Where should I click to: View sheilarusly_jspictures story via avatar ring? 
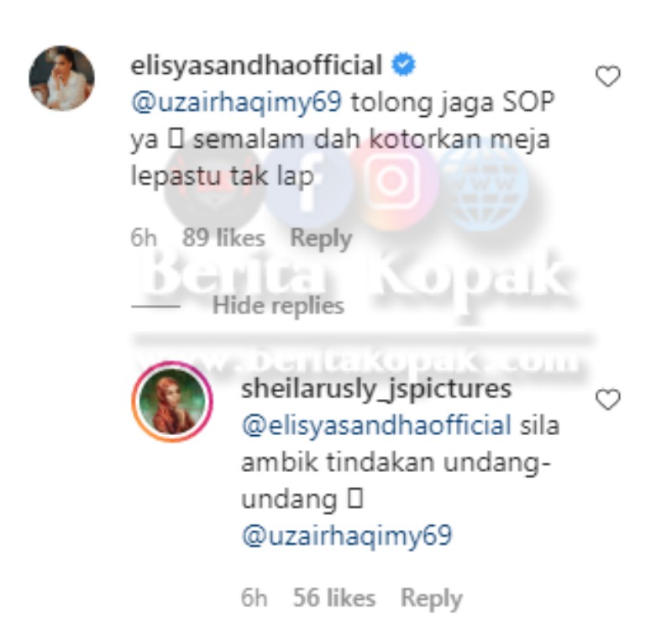tap(172, 401)
